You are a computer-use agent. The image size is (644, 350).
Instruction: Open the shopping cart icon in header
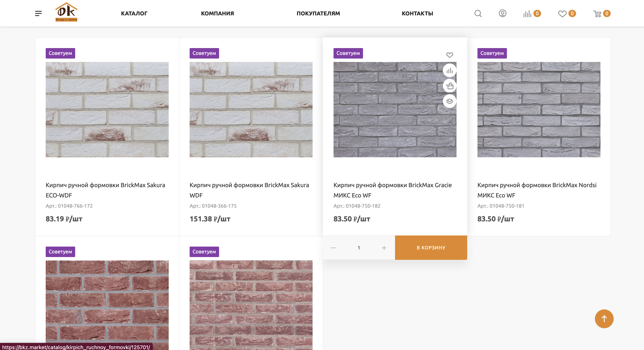(597, 13)
